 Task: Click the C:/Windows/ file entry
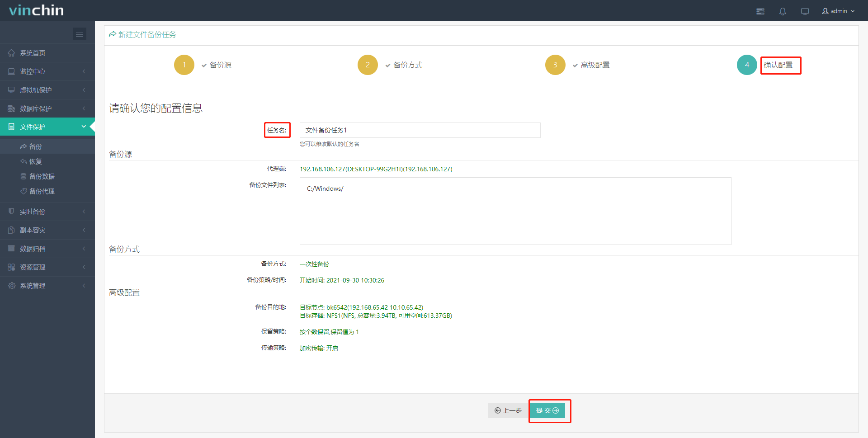[325, 189]
